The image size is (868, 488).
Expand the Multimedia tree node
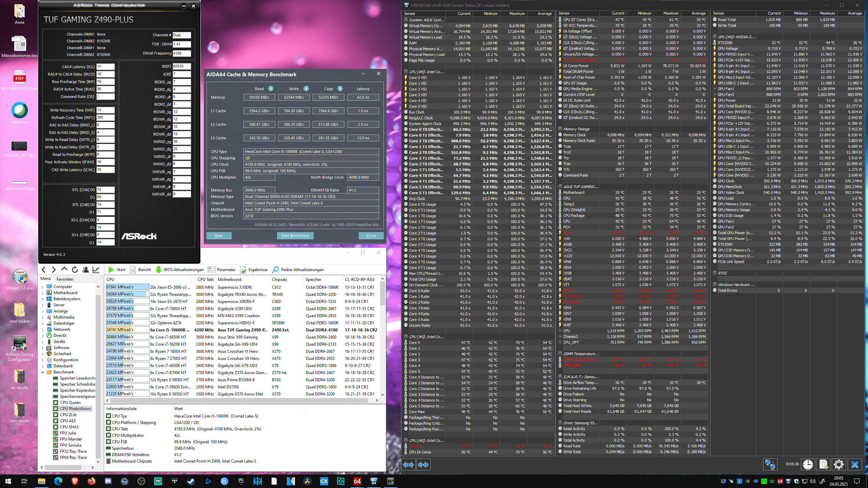pyautogui.click(x=43, y=317)
